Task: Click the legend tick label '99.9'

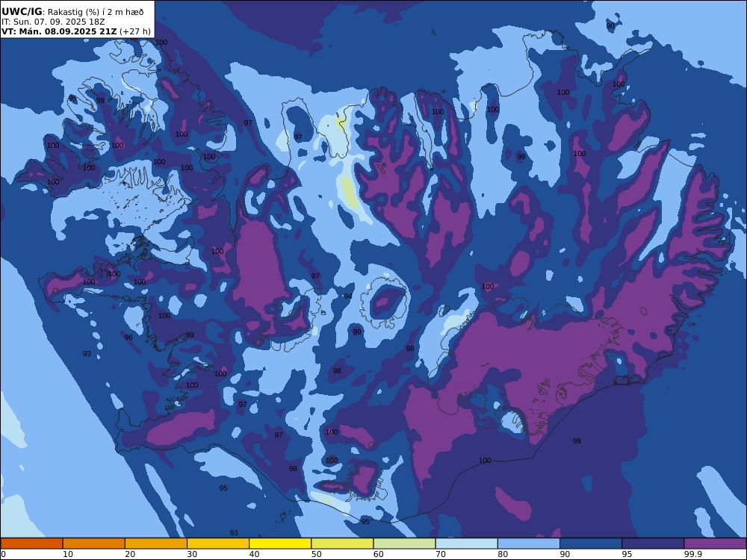Action: coord(692,554)
